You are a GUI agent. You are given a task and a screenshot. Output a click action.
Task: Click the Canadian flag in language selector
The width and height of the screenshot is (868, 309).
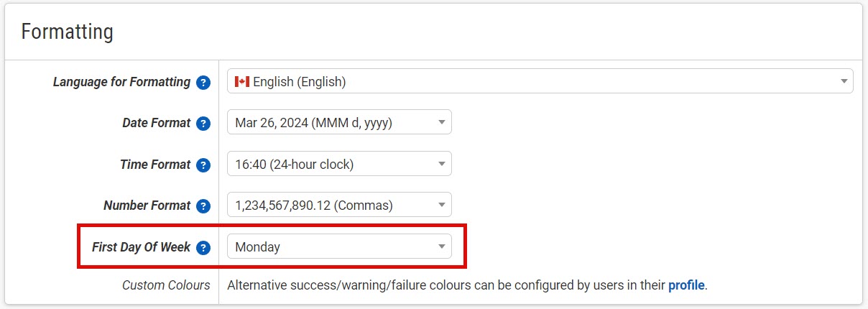[242, 82]
